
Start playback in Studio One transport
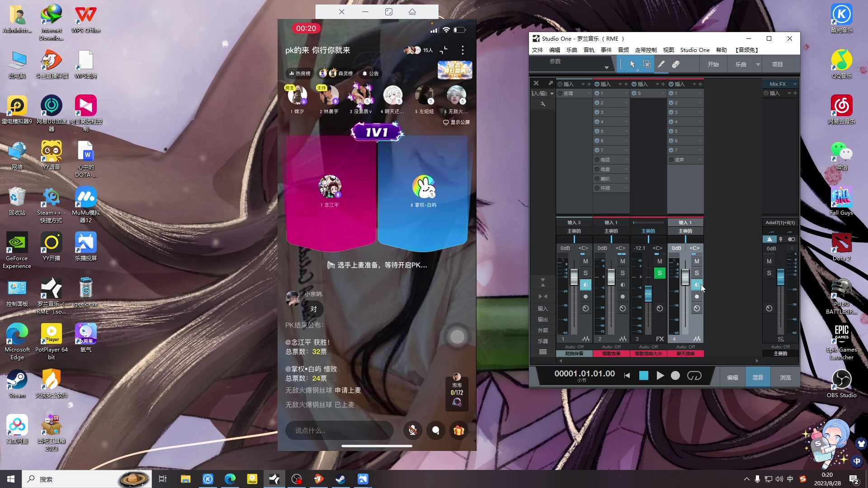point(660,375)
